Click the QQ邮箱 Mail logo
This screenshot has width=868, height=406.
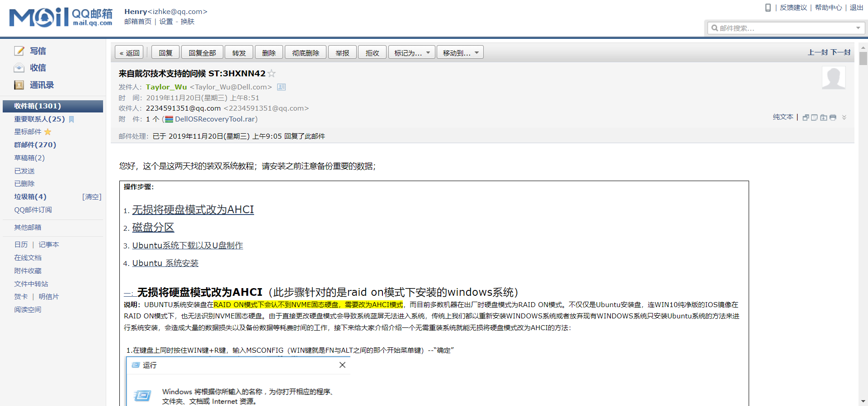pyautogui.click(x=61, y=17)
